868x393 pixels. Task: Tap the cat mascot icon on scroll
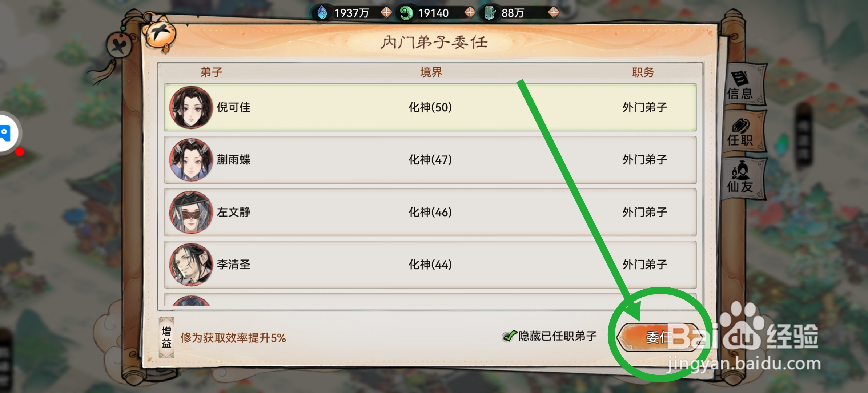(x=159, y=35)
